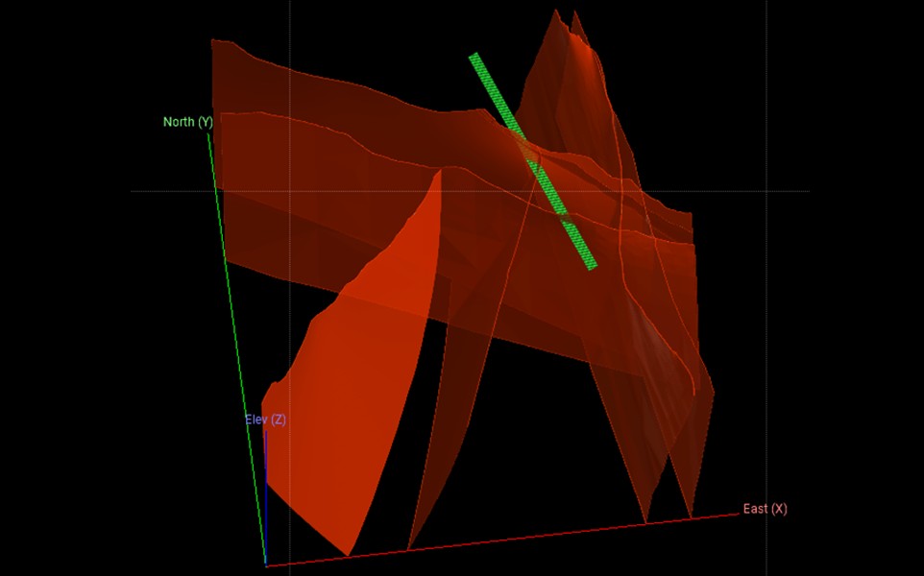Click the East (X) axis label
Viewport: 924px width, 576px height.
765,509
